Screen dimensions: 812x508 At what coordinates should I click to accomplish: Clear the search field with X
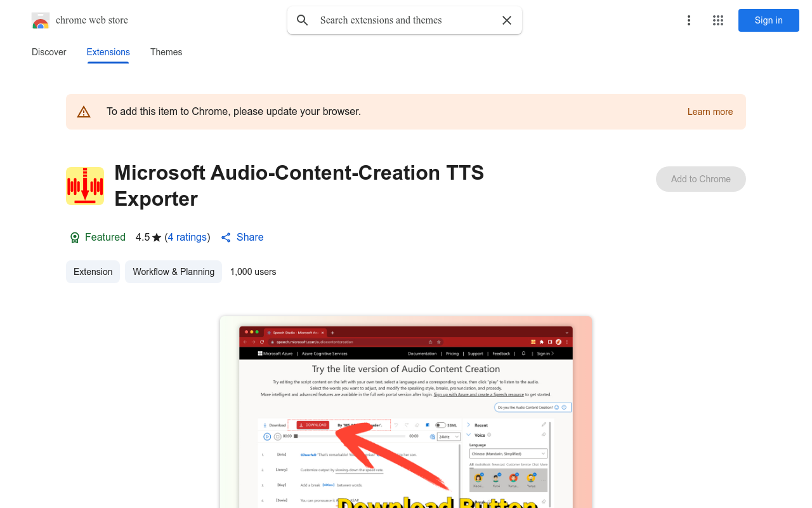click(x=507, y=20)
